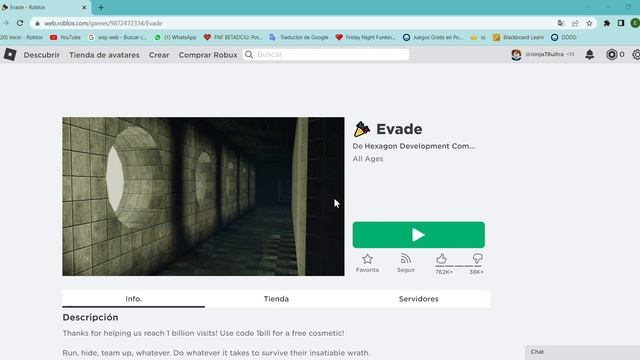
Task: Click the search magnifier icon
Action: [249, 54]
